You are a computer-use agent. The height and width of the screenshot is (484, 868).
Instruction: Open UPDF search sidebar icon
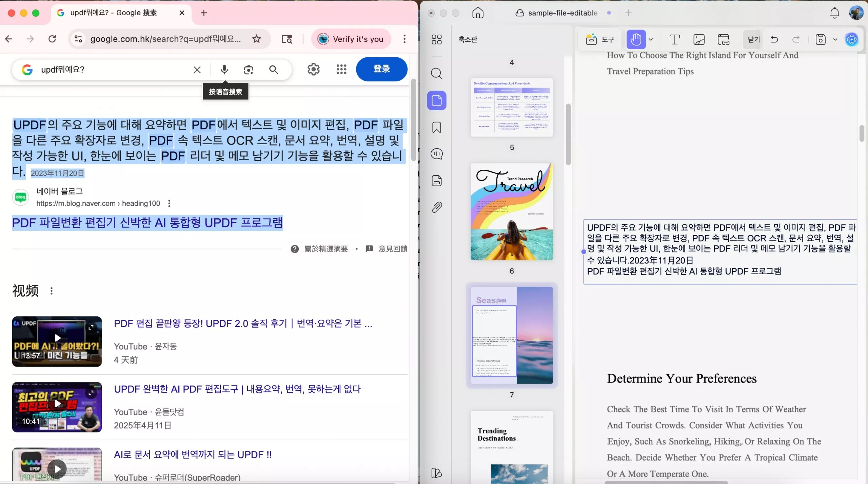coord(437,73)
